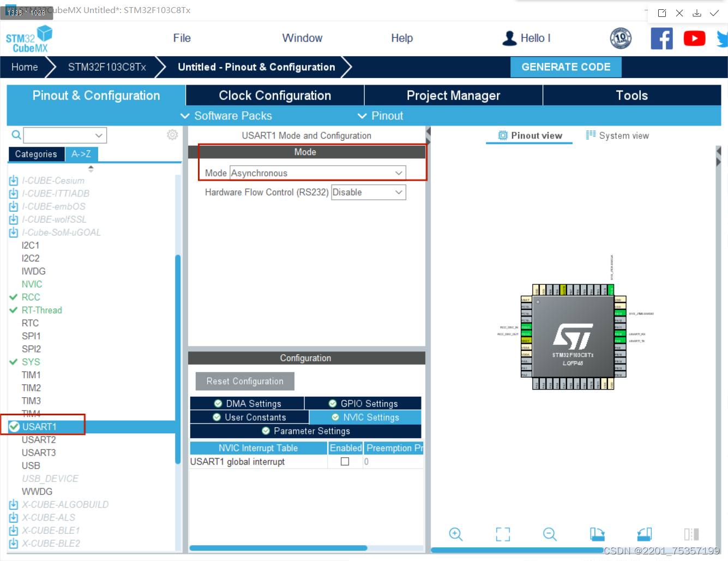Click the category list vertical scrollbar

tap(178, 359)
